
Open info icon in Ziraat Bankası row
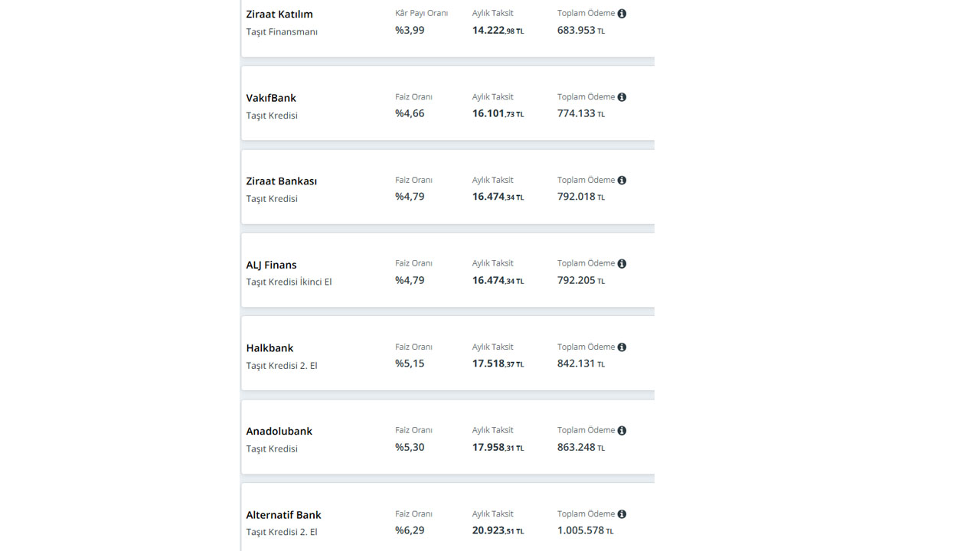pos(622,181)
